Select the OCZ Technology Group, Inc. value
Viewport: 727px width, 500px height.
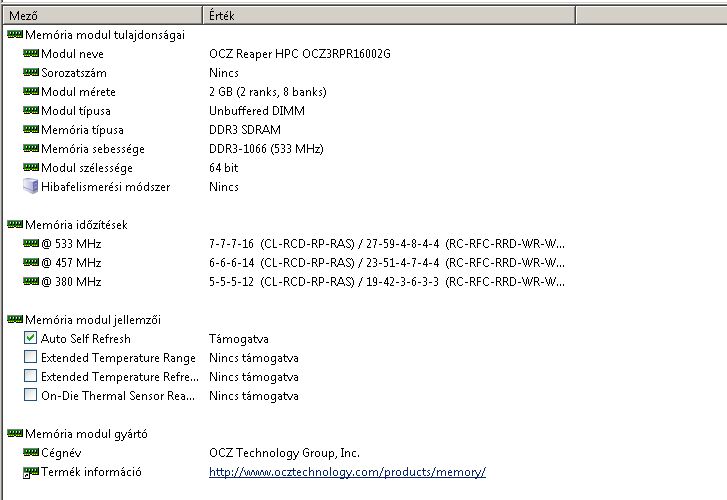coord(284,452)
